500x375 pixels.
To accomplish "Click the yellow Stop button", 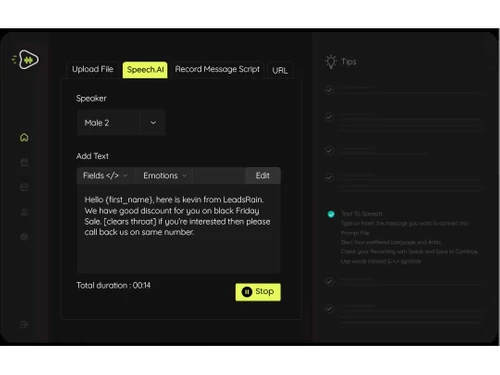I will coord(258,292).
